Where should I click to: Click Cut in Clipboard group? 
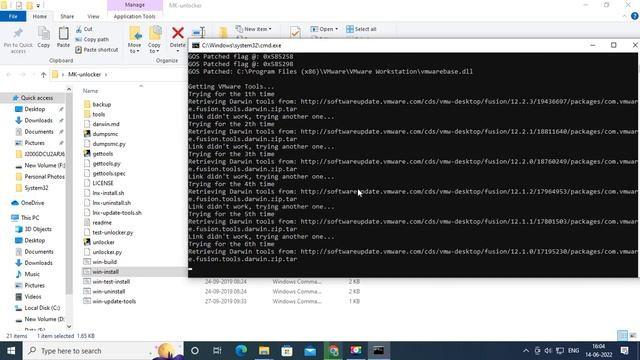click(84, 29)
